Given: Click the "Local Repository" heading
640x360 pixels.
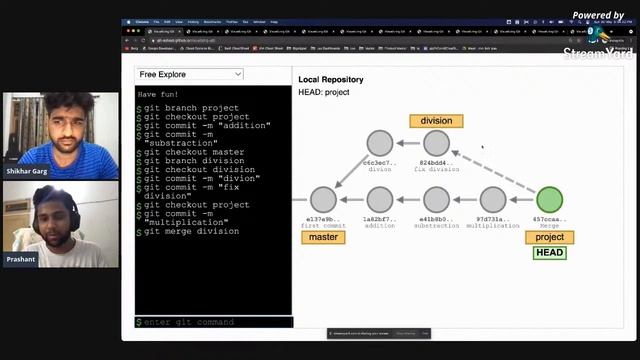Looking at the screenshot, I should pyautogui.click(x=331, y=80).
